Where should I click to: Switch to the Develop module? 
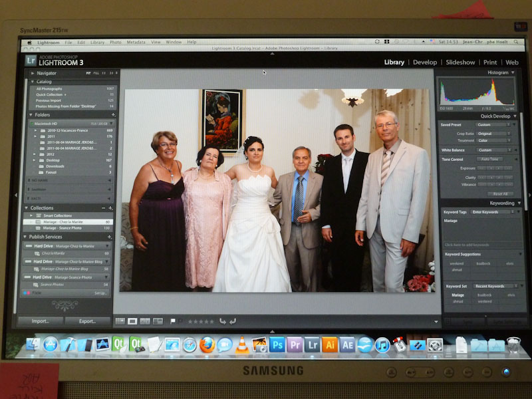click(x=425, y=63)
